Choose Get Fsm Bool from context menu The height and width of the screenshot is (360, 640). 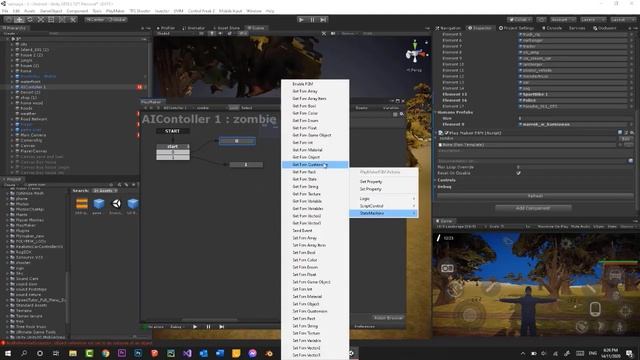pos(315,106)
